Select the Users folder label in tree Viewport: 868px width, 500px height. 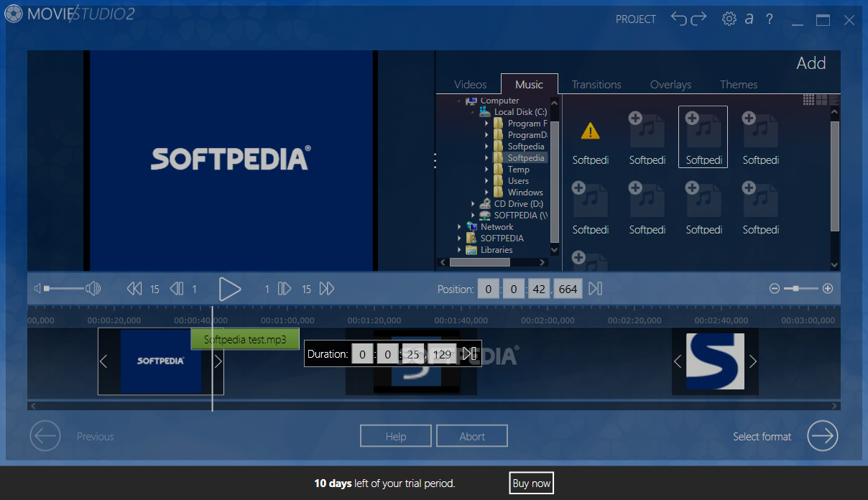click(x=518, y=181)
